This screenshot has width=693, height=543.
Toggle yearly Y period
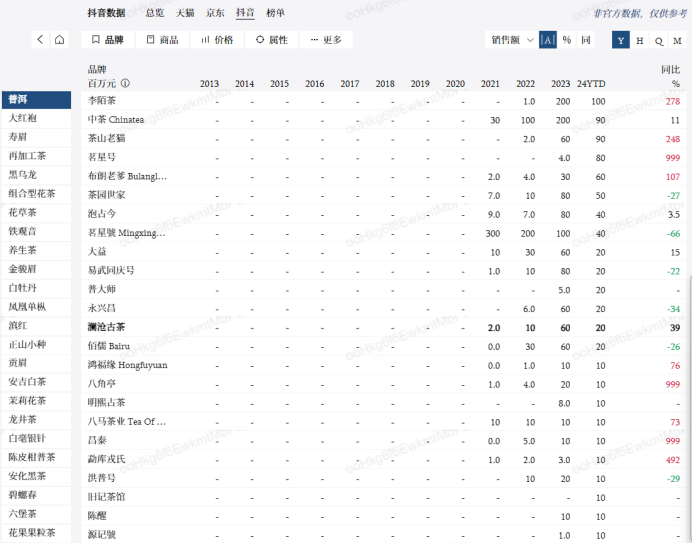click(621, 40)
